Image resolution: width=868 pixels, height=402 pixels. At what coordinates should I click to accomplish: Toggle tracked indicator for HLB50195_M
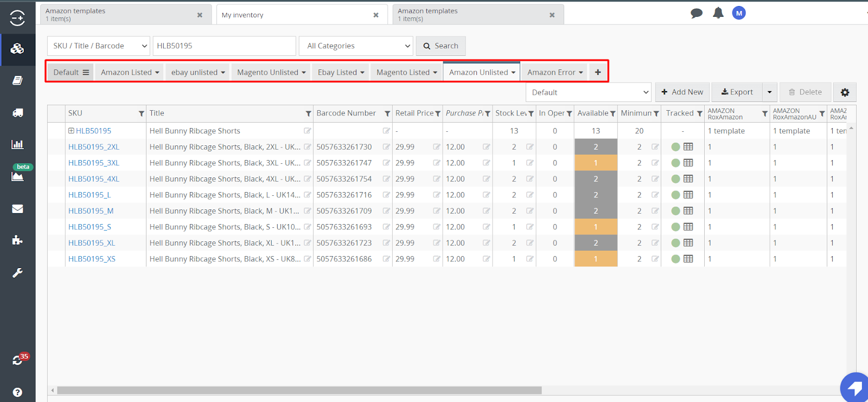point(675,211)
